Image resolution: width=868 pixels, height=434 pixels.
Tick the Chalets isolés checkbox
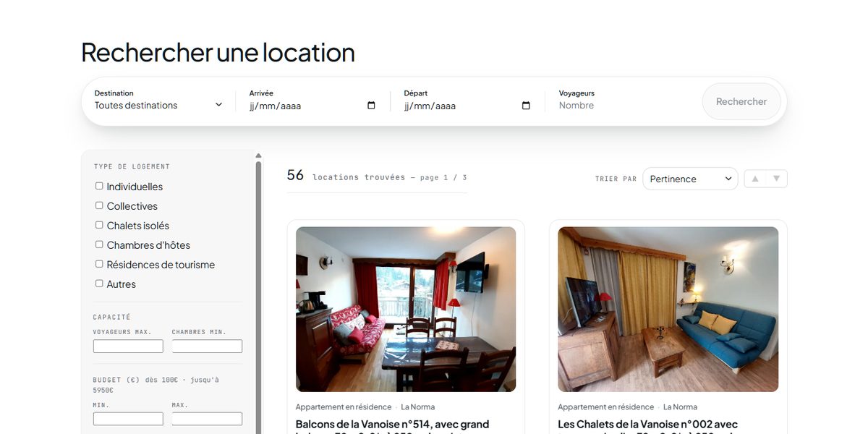99,225
